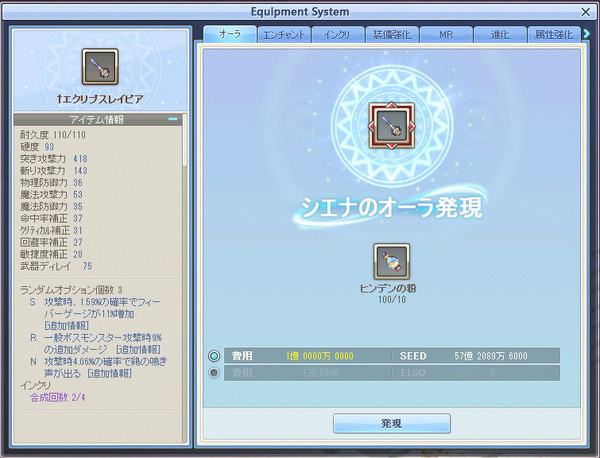Switch to the 属性強化 tab
This screenshot has width=600, height=458.
point(553,34)
